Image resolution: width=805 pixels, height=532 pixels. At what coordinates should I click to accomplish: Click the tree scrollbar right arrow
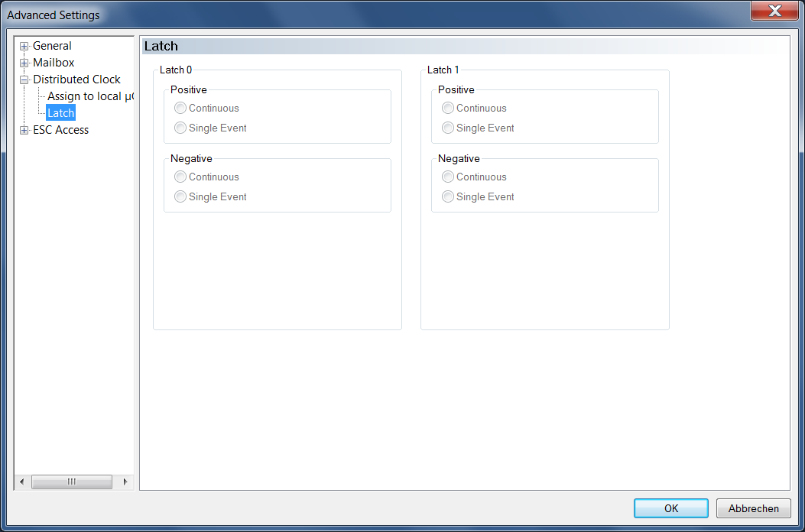click(x=125, y=482)
